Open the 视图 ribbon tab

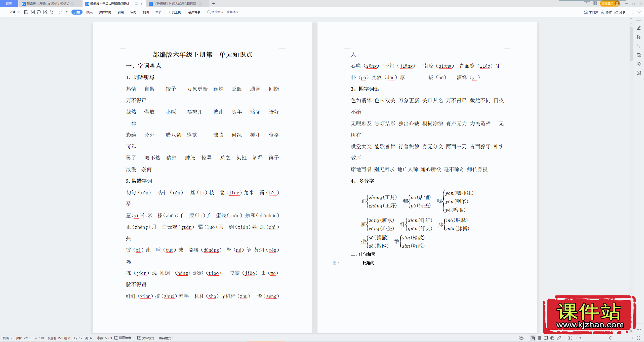tap(146, 12)
